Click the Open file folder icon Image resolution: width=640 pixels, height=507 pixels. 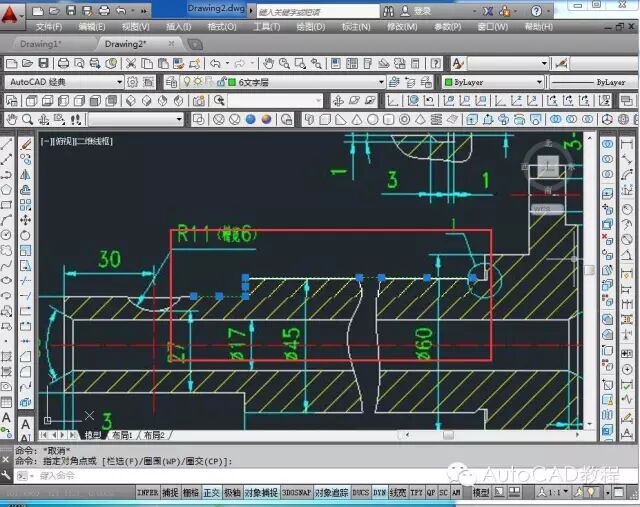tap(27, 63)
